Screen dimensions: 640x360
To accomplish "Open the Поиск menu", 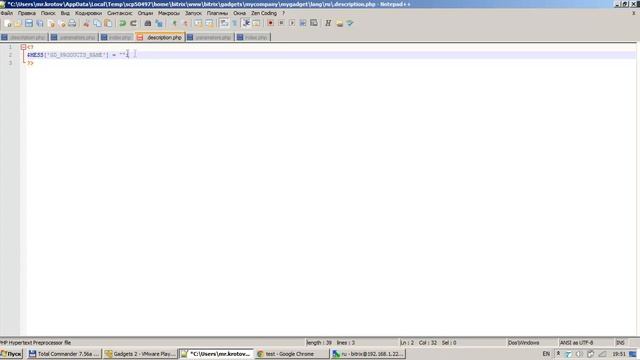I will pos(48,13).
